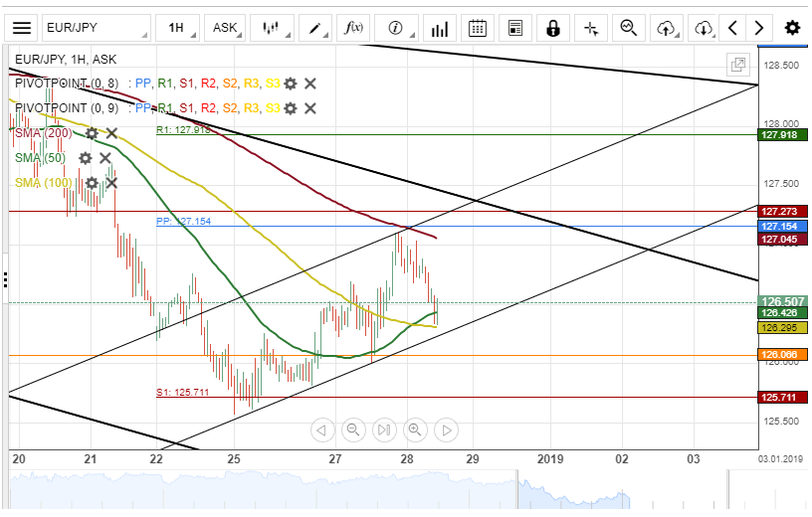
Task: Click the red 125.711 price tag
Action: [x=782, y=398]
